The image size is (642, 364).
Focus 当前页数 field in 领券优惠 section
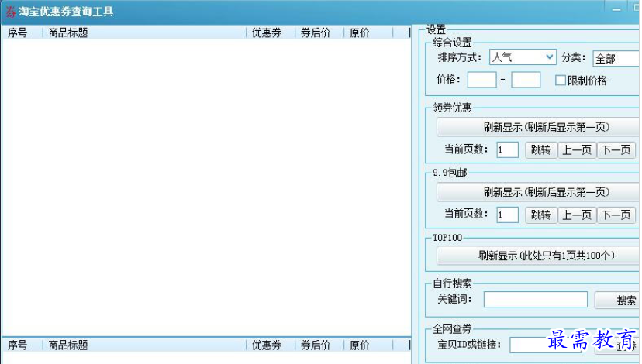507,149
